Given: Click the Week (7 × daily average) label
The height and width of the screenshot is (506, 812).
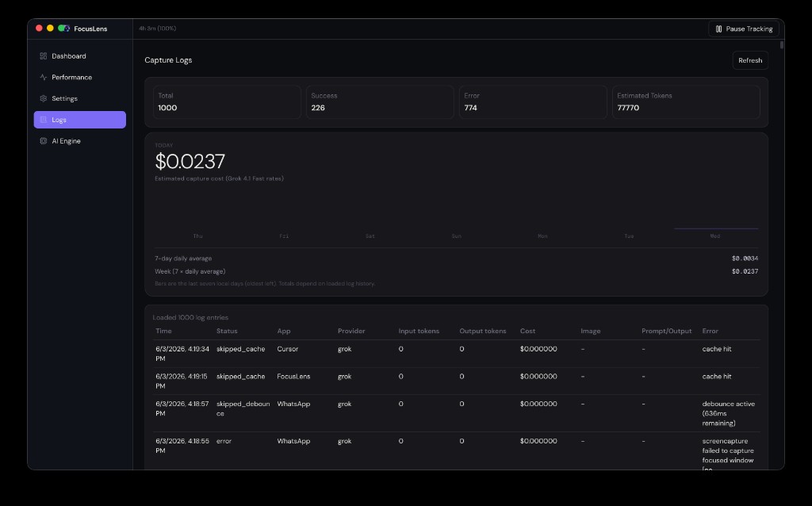Looking at the screenshot, I should click(x=190, y=271).
